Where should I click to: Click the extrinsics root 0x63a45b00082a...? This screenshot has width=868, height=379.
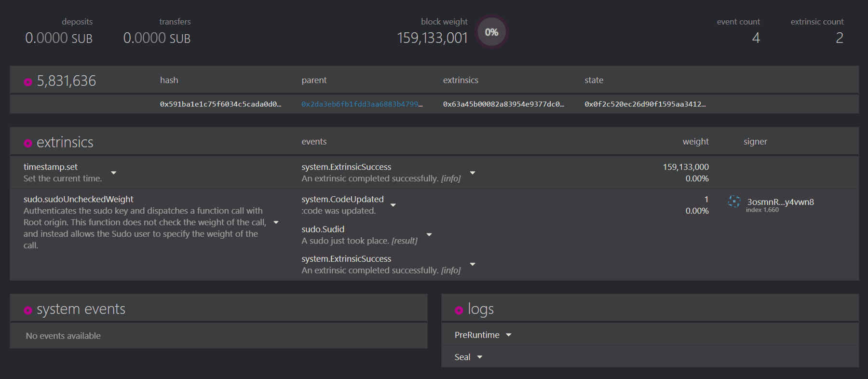pos(503,104)
